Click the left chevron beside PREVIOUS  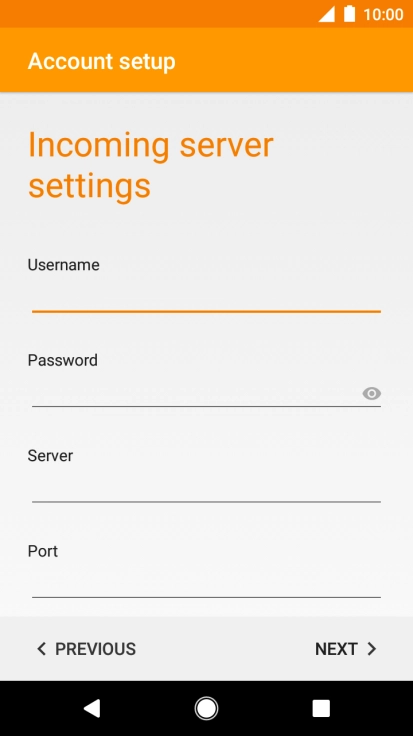41,649
